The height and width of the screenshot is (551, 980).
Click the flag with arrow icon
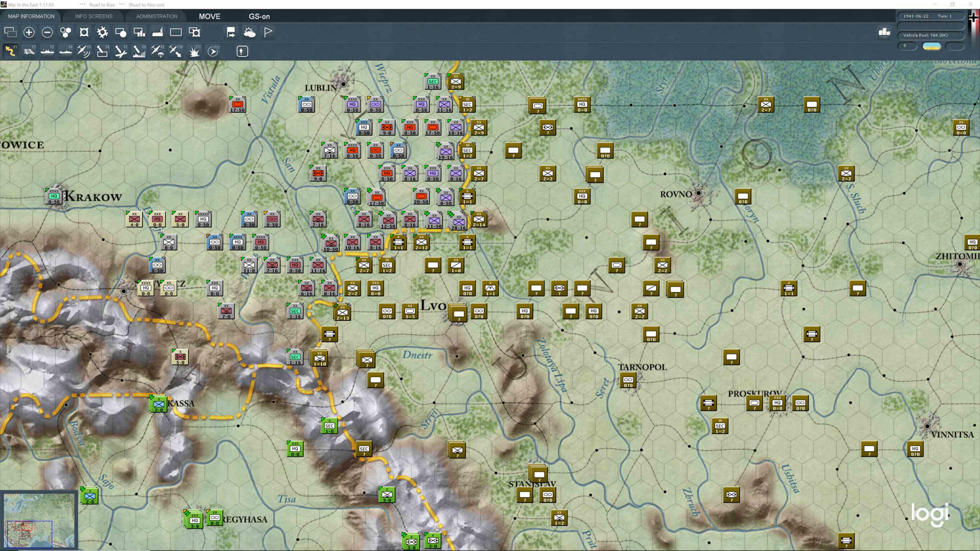click(231, 32)
